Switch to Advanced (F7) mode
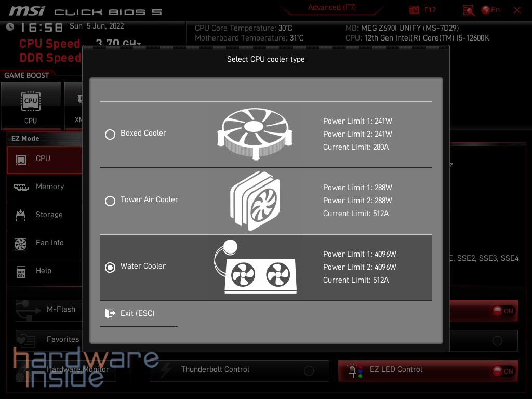Viewport: 532px width, 399px height. pos(331,7)
